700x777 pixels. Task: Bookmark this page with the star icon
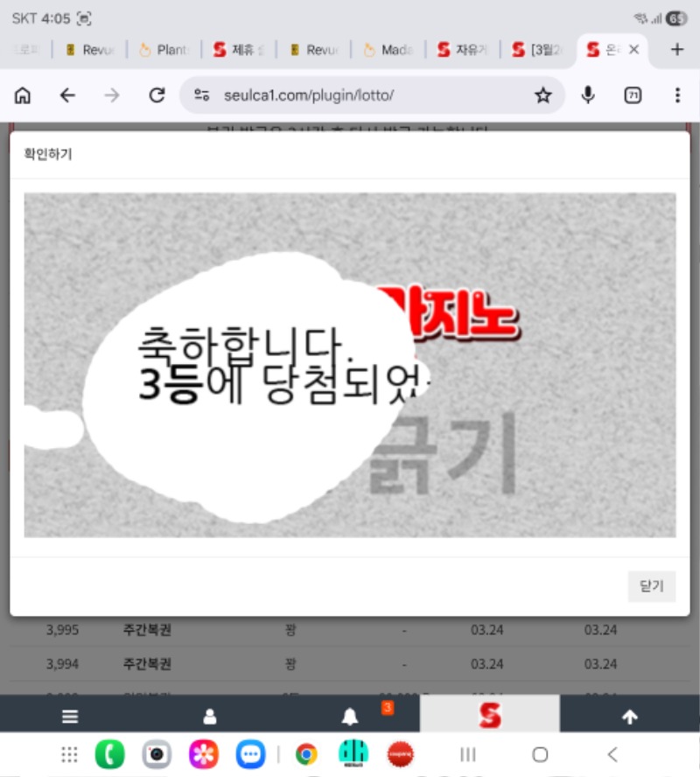[x=543, y=95]
